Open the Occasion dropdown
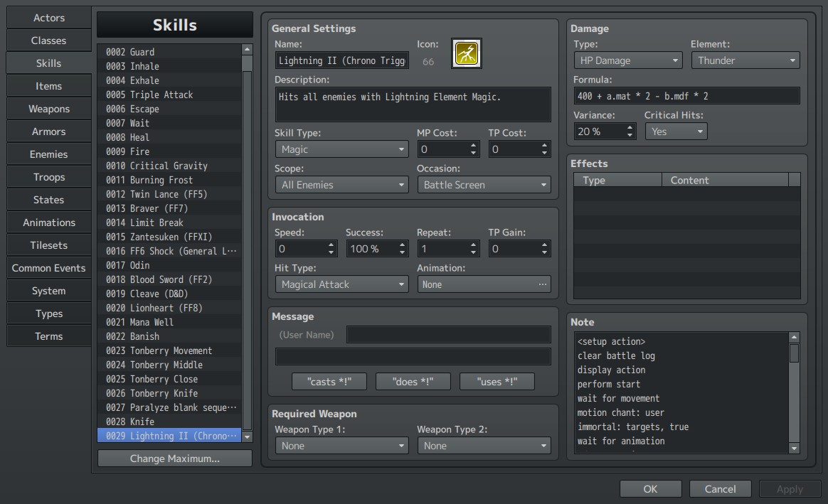This screenshot has width=828, height=504. pos(484,185)
